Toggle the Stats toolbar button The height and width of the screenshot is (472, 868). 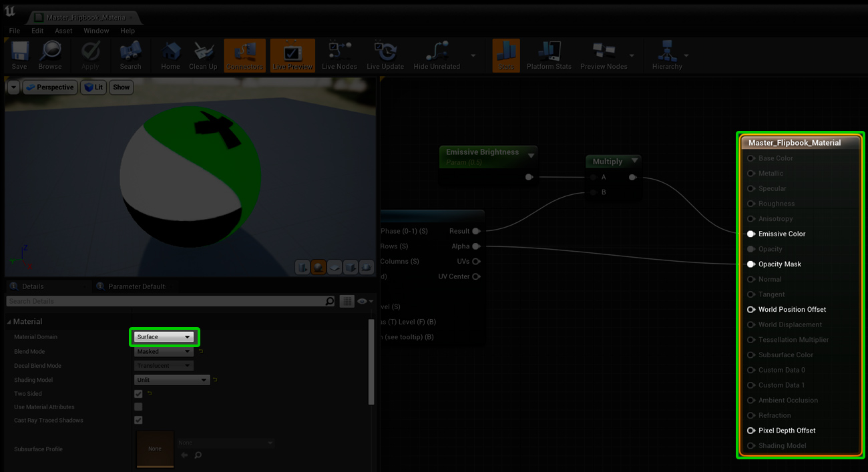click(506, 55)
